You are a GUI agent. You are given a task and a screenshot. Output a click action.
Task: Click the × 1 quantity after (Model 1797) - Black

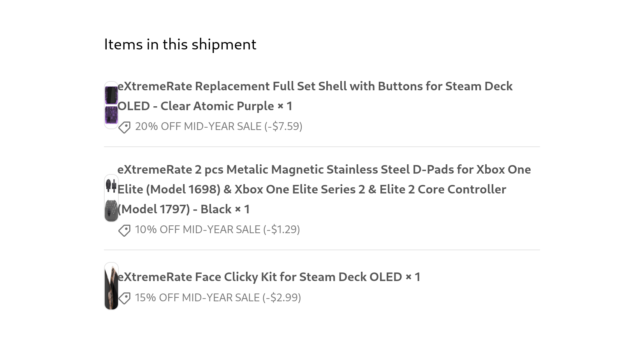242,209
